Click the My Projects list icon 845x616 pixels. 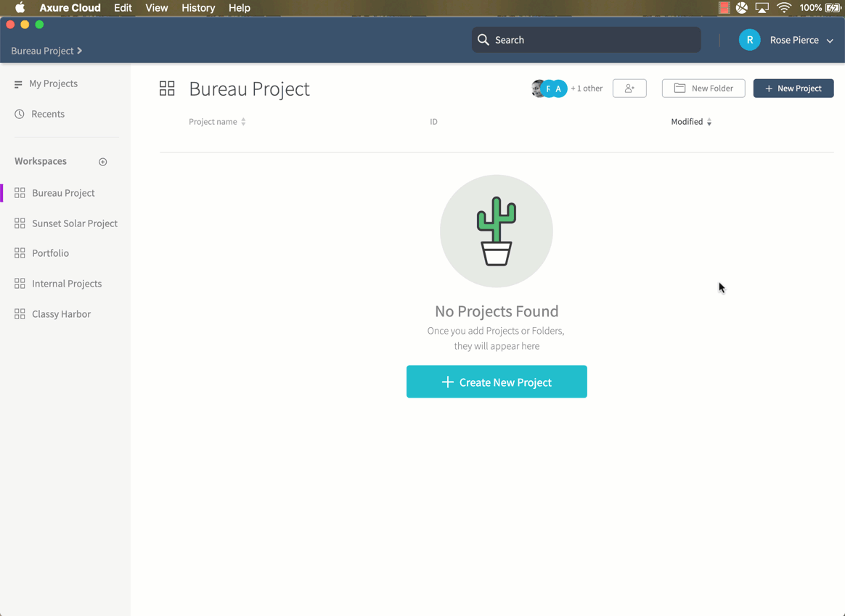18,84
